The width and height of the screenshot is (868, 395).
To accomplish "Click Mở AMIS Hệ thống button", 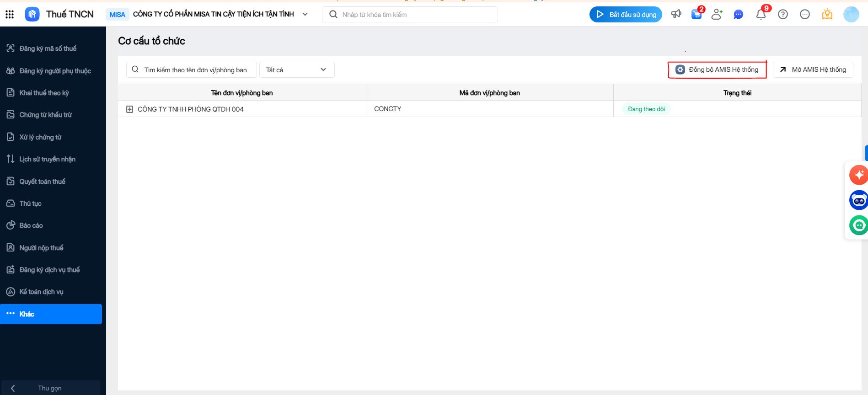I will [x=813, y=70].
